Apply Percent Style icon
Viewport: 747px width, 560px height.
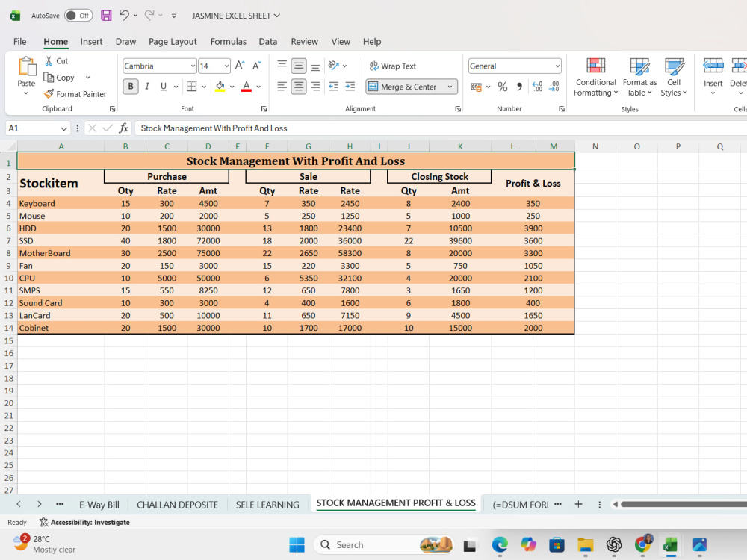coord(502,87)
